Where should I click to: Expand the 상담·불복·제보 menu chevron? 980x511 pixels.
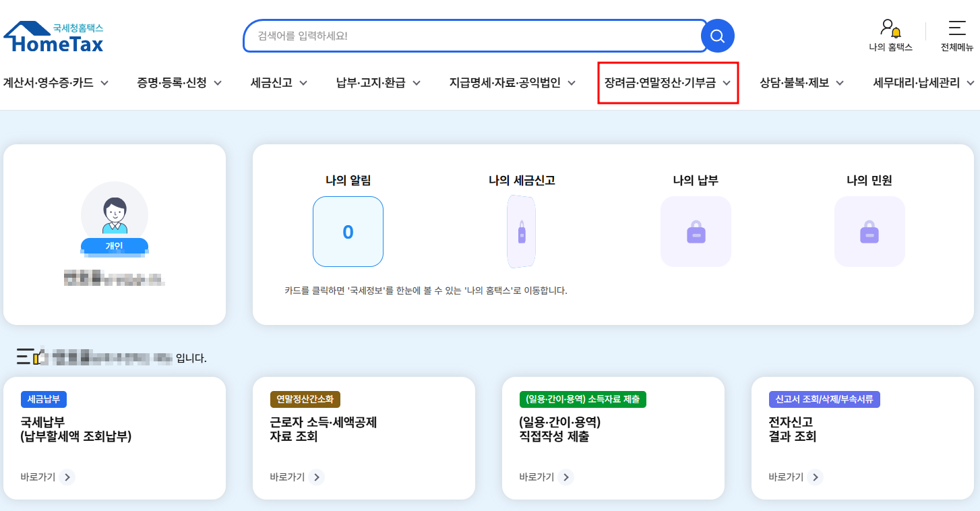tap(839, 83)
